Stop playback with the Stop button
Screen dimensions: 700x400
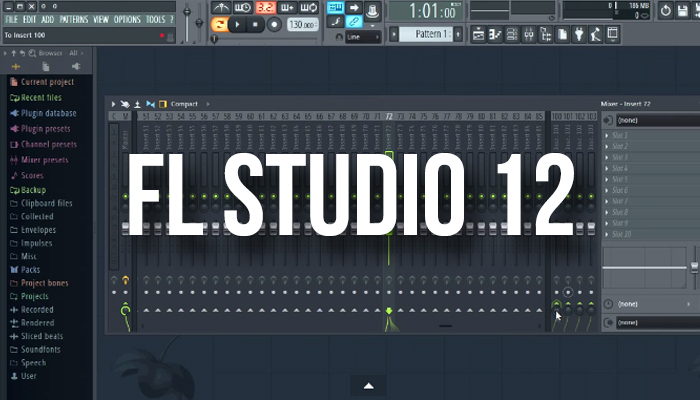pos(255,25)
